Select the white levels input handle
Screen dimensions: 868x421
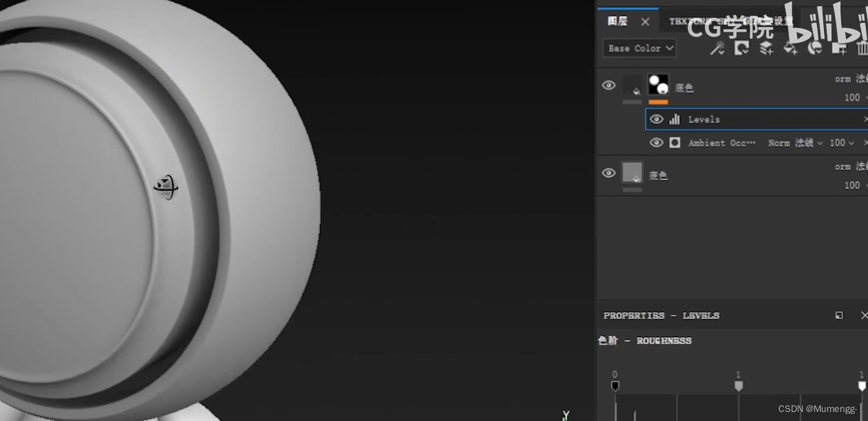862,386
